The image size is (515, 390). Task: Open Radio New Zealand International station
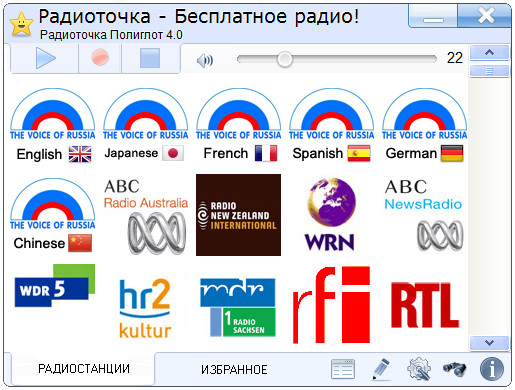pyautogui.click(x=238, y=215)
